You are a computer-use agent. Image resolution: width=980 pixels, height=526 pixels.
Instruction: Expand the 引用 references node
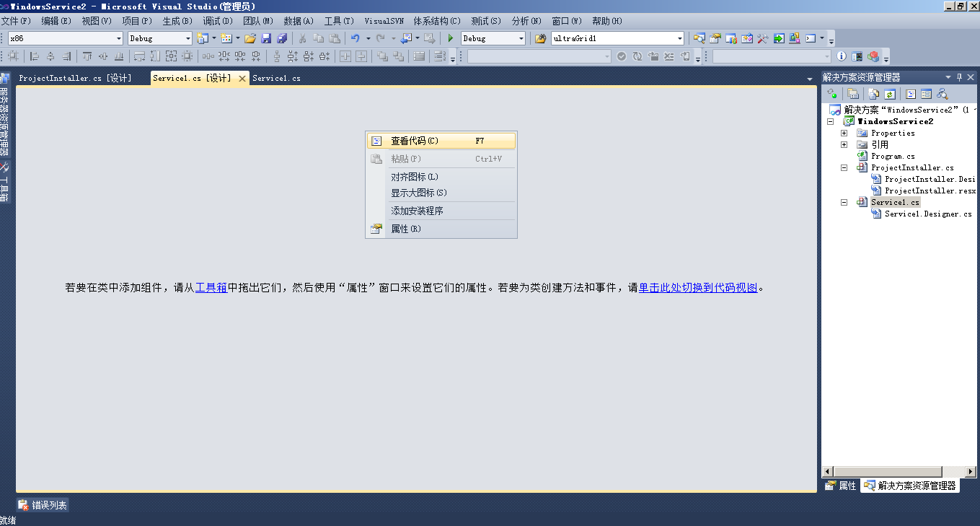point(844,144)
